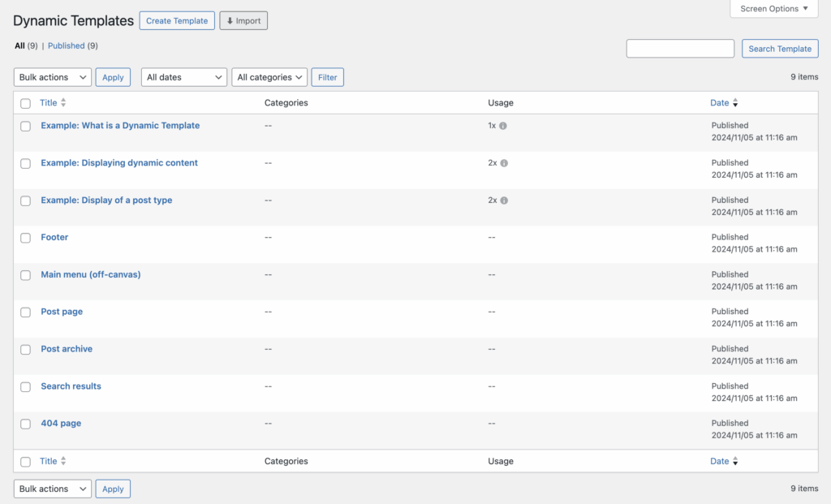Expand Screen Options panel
Image resolution: width=831 pixels, height=504 pixels.
[x=773, y=8]
